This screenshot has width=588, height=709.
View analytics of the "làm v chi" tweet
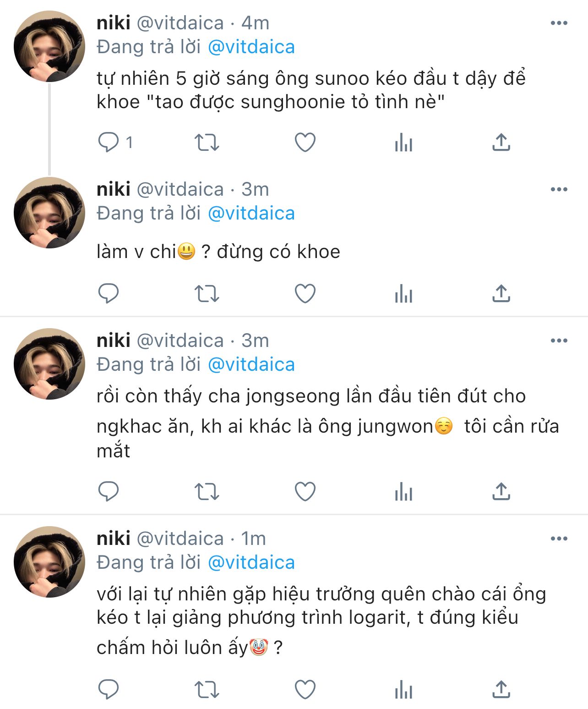pyautogui.click(x=403, y=293)
